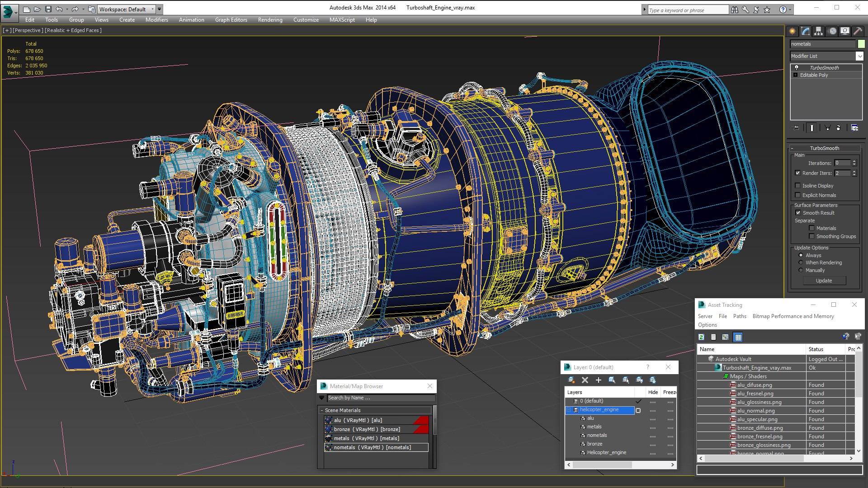Open the Display panel tab icon
868x488 pixels.
(845, 31)
